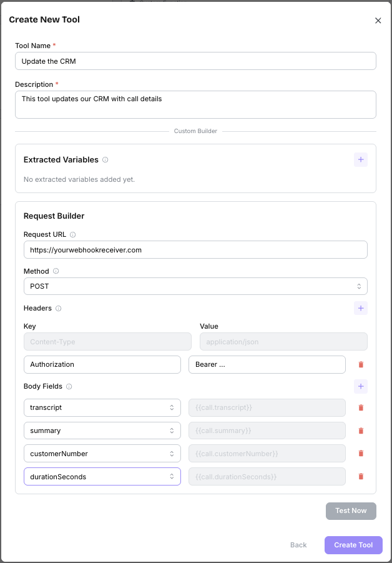Viewport: 392px width, 563px height.
Task: Click the Create Tool button
Action: [x=353, y=545]
